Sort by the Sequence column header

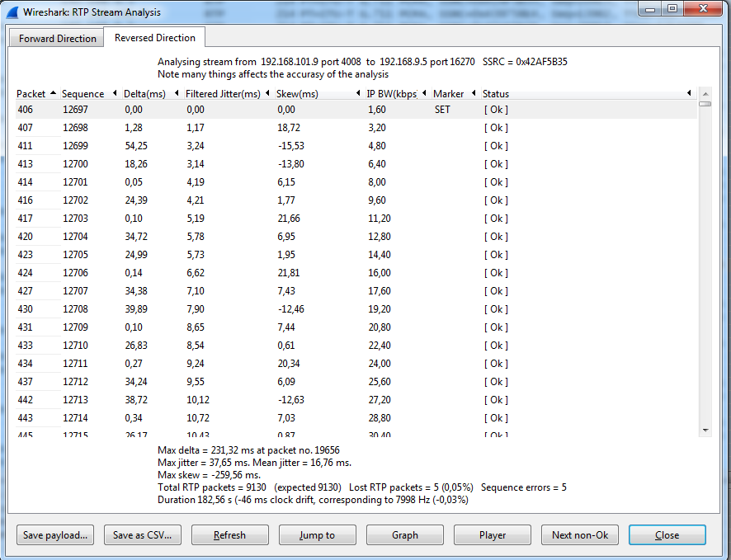click(x=83, y=94)
